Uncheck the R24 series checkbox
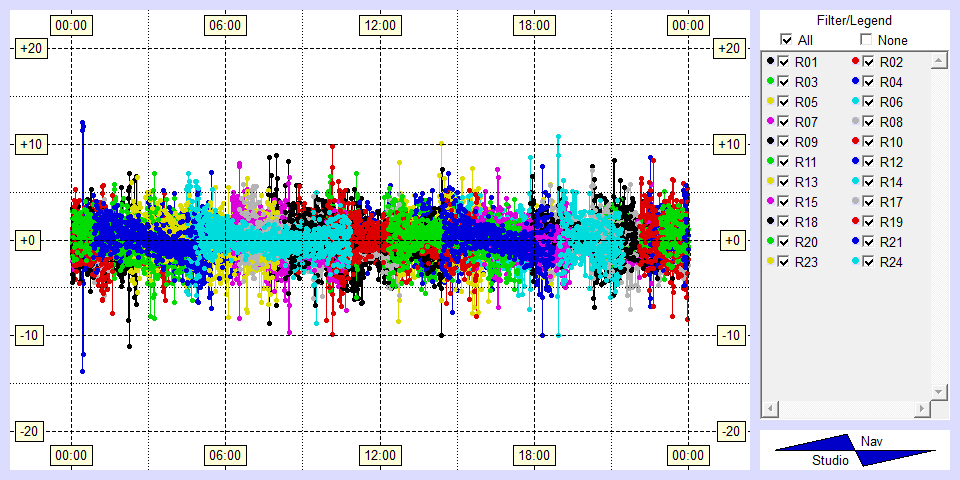This screenshot has height=480, width=960. click(870, 262)
